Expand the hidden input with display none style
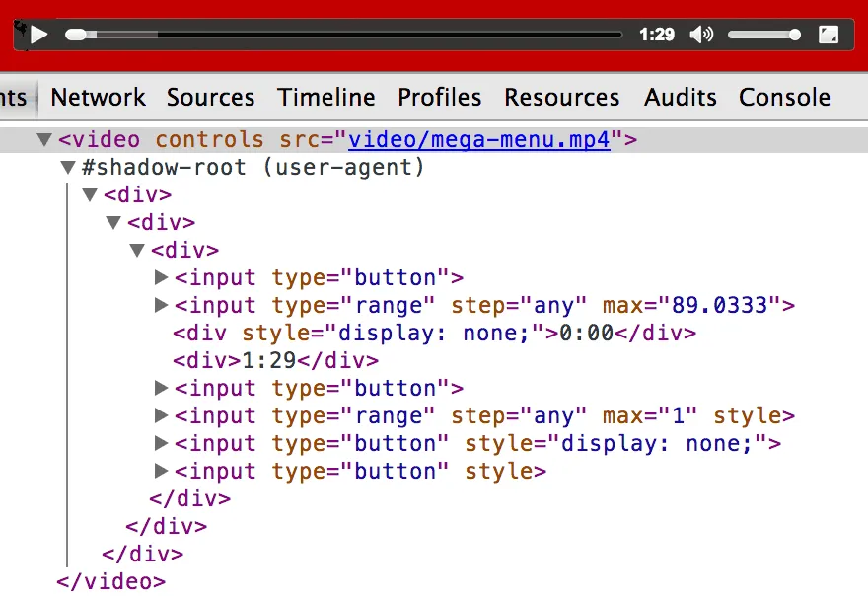The width and height of the screenshot is (868, 597). point(161,443)
